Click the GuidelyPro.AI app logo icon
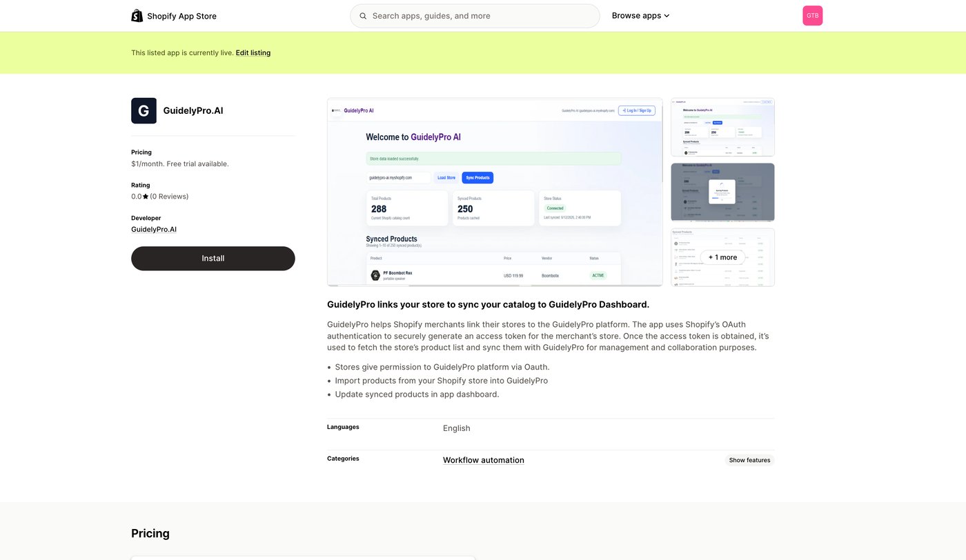 (144, 111)
